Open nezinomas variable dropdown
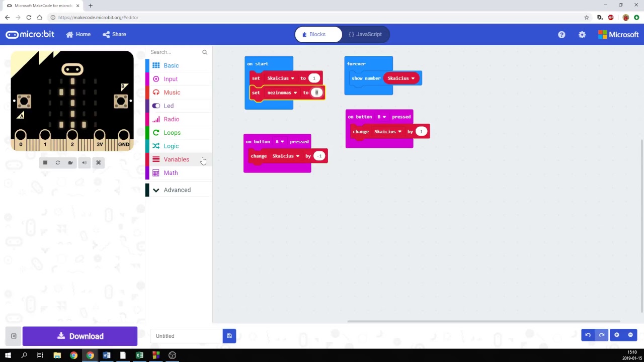Image resolution: width=644 pixels, height=362 pixels. 282,93
